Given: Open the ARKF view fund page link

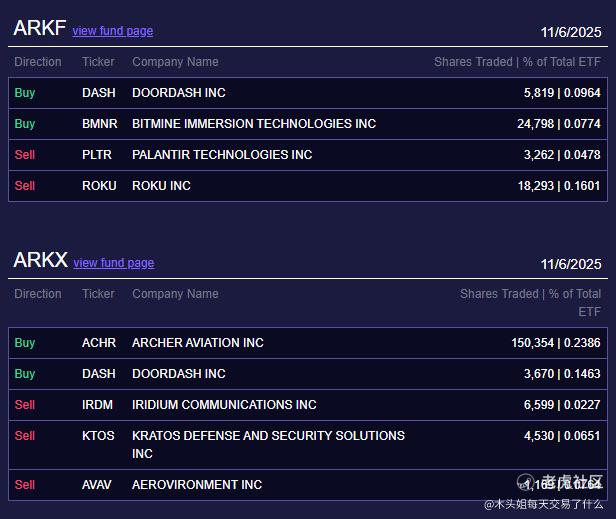Looking at the screenshot, I should pos(113,31).
